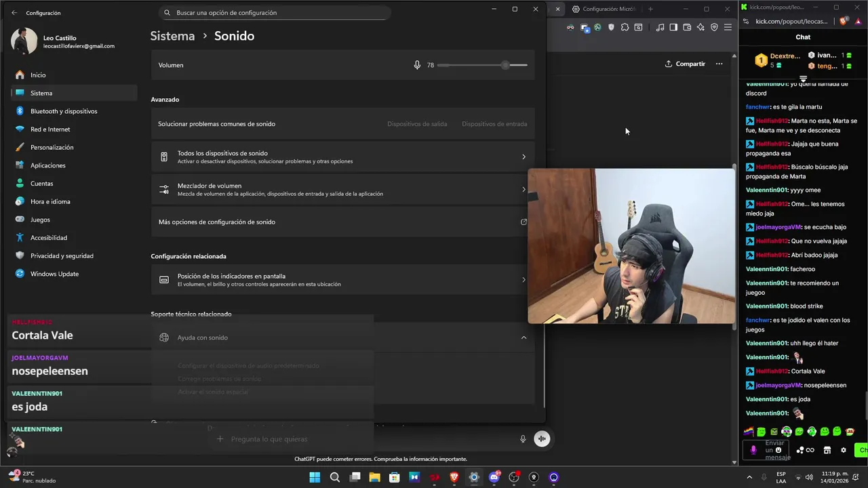
Task: Go back in the Configuración window
Action: [x=14, y=13]
